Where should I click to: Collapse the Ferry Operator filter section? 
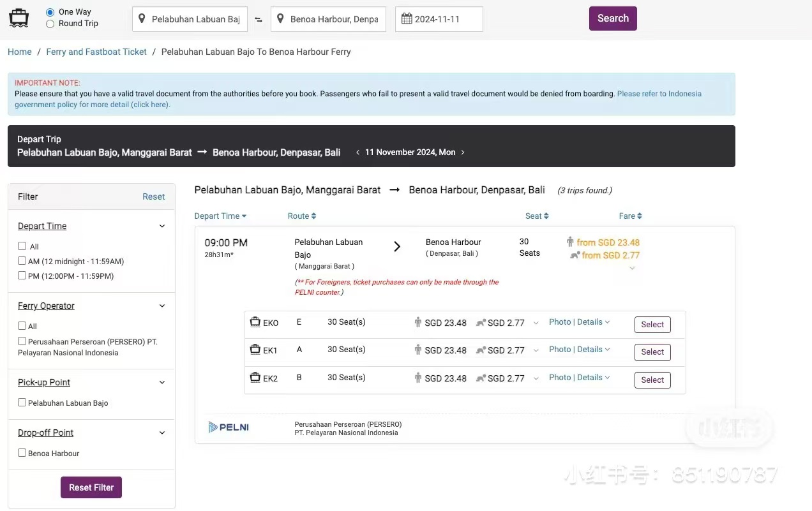coord(162,306)
